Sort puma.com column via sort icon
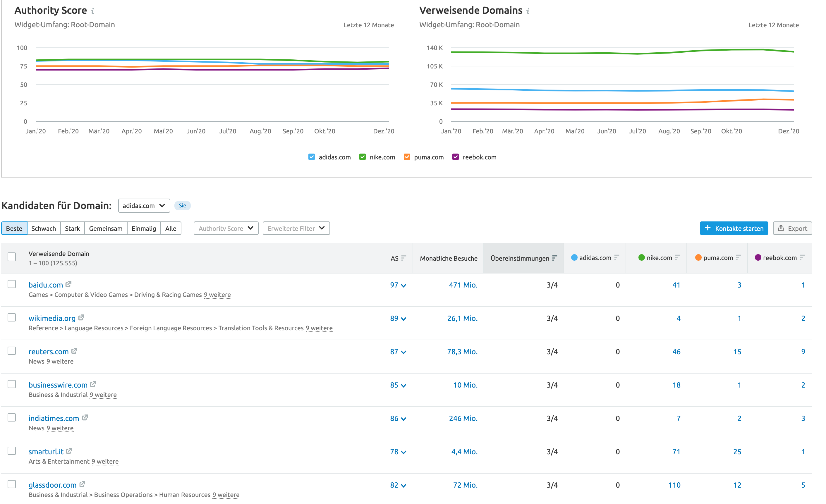826x504 pixels. point(738,257)
